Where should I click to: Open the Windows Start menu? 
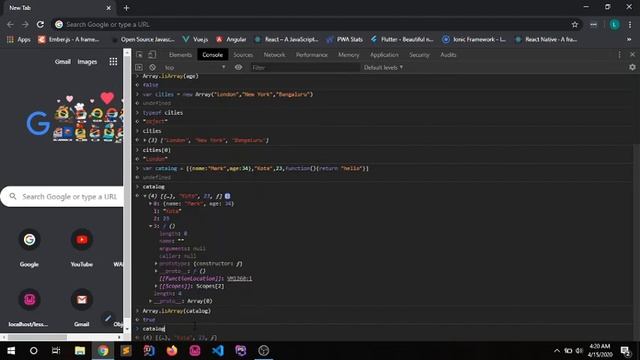11,351
